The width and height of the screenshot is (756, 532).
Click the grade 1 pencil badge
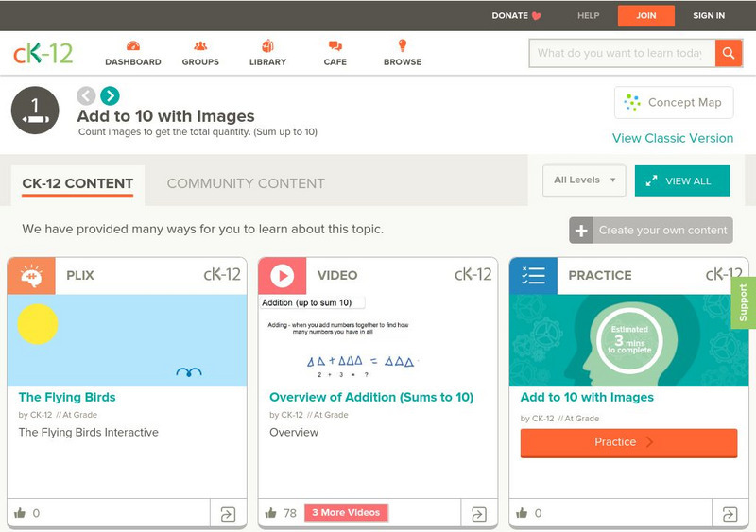(35, 110)
